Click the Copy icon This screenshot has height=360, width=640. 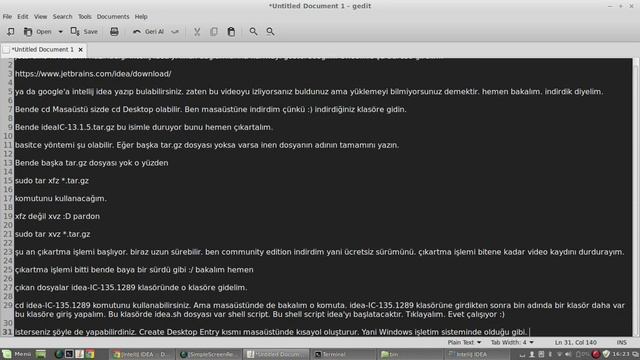click(214, 31)
